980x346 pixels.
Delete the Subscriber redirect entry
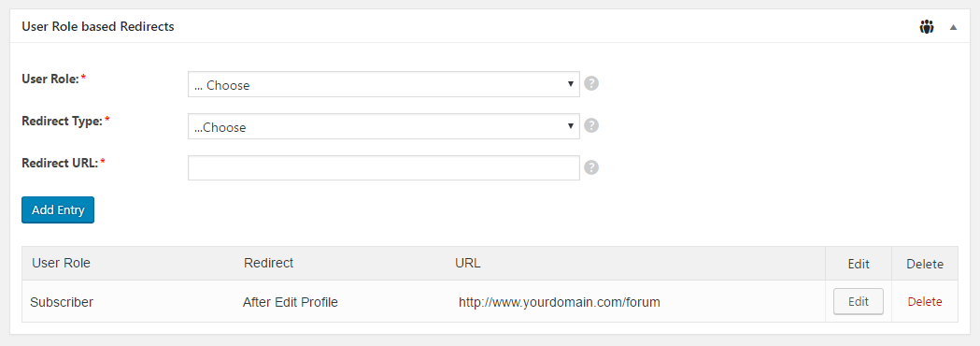(924, 301)
